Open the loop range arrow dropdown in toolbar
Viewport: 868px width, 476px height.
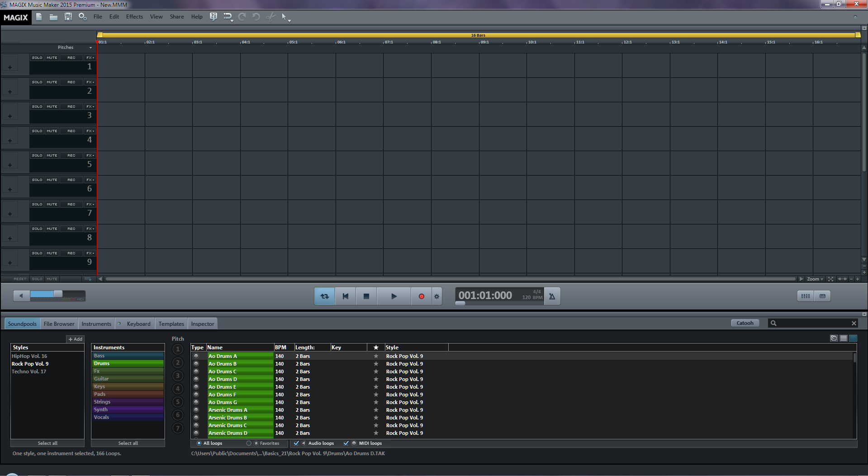tap(232, 20)
